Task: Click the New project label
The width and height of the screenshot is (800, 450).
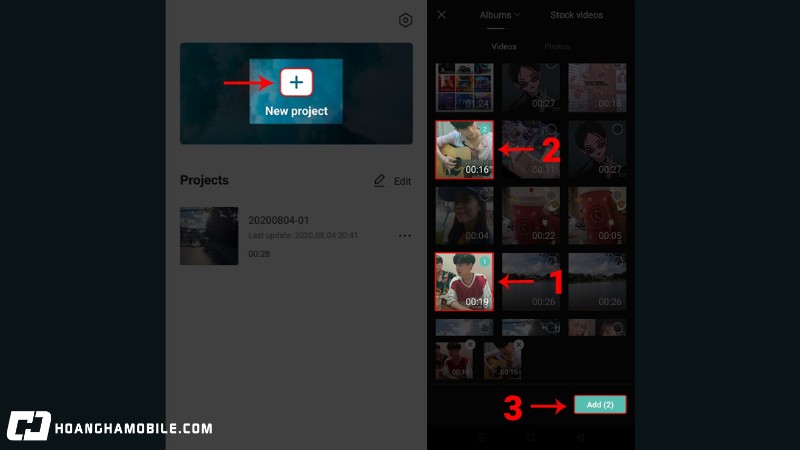Action: [x=296, y=111]
